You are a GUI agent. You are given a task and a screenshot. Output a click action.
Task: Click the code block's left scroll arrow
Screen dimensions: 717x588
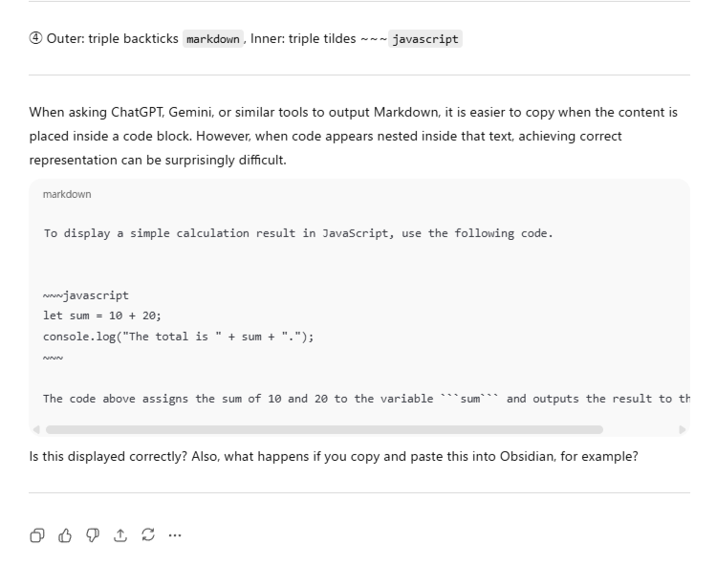pyautogui.click(x=36, y=430)
